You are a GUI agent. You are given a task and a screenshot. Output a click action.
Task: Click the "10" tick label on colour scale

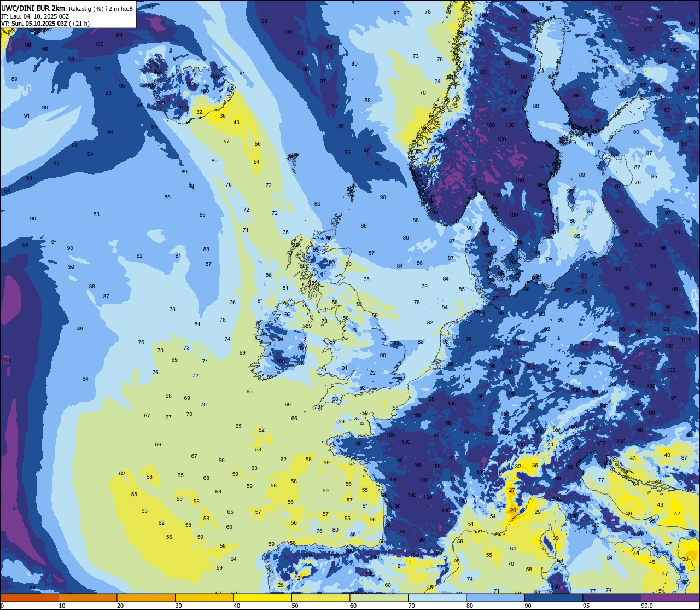(62, 606)
